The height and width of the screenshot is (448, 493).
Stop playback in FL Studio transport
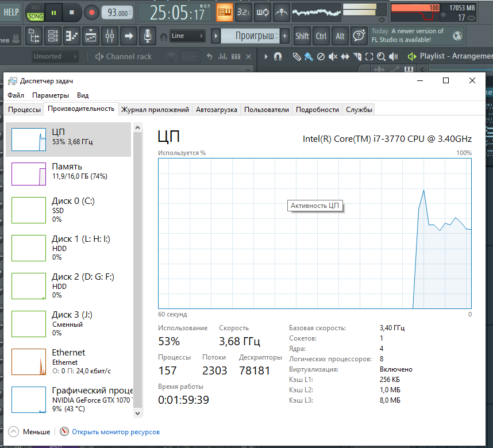tap(72, 13)
